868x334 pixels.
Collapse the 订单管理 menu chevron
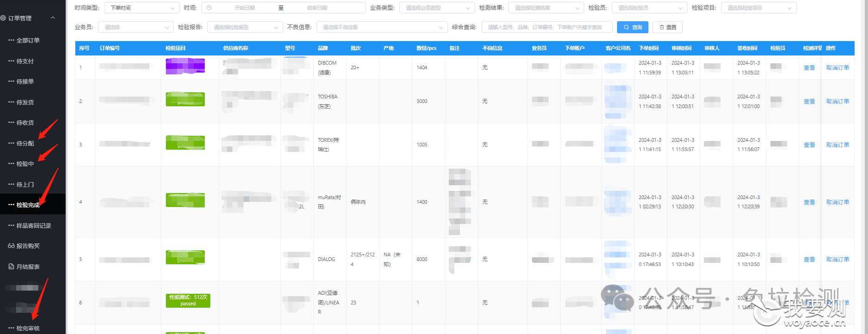coord(53,18)
